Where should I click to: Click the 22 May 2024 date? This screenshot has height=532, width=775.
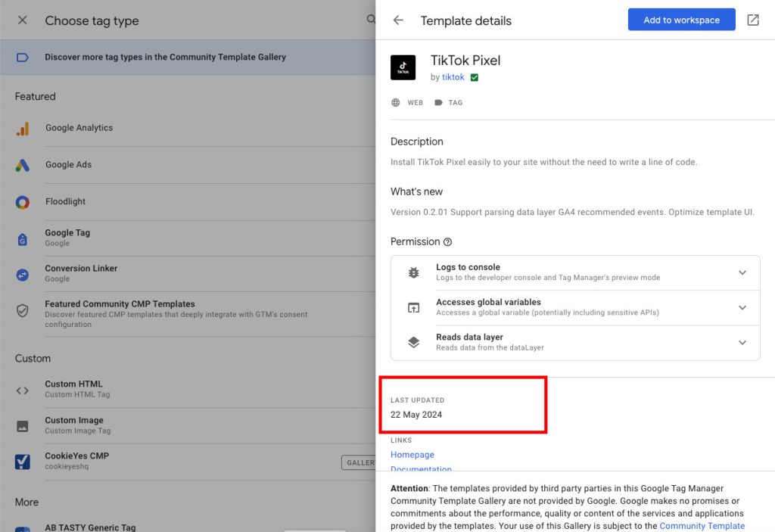point(416,415)
